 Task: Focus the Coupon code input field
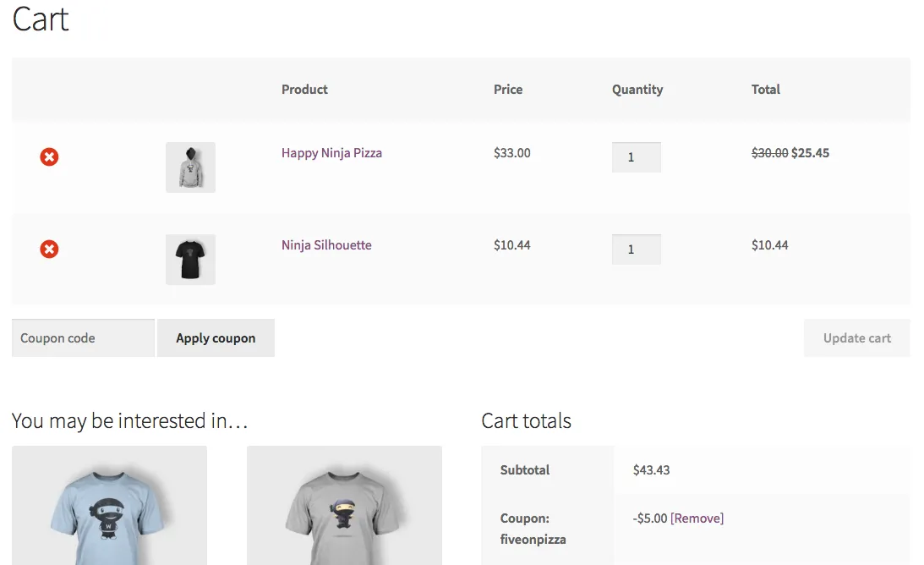(83, 338)
